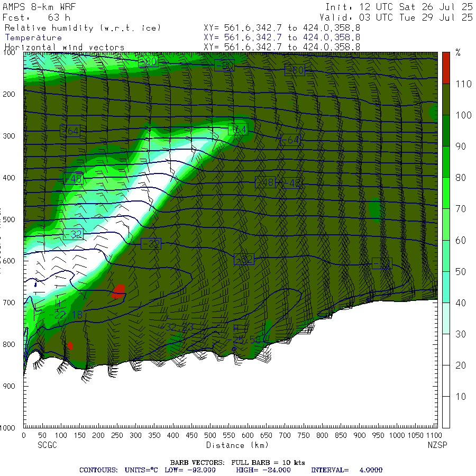Click the 'Relative humidity (w.r.t. ice)' label
Screen dimensions: 476x476
pyautogui.click(x=83, y=28)
